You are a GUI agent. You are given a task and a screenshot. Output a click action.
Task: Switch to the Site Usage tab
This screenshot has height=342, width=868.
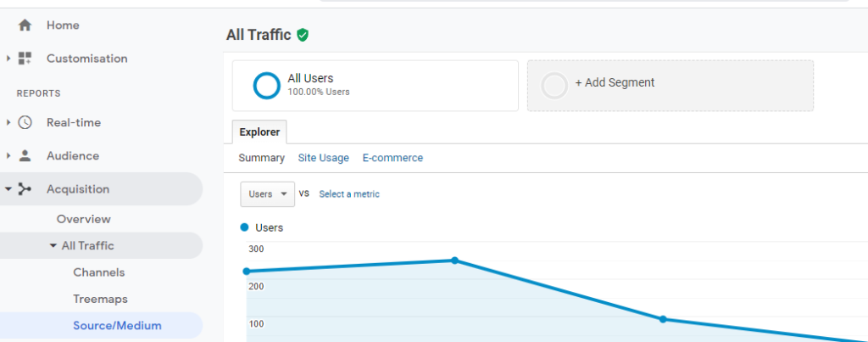tap(323, 158)
